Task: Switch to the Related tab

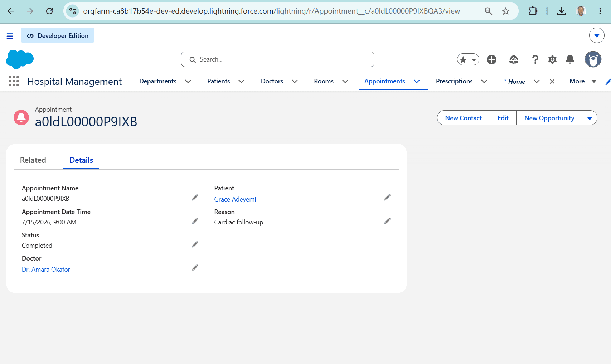Action: coord(33,160)
